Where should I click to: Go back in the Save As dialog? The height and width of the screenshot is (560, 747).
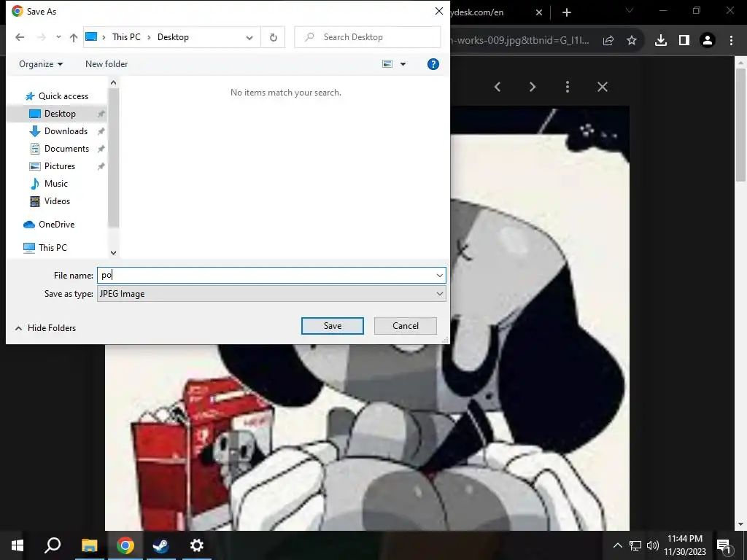(20, 37)
